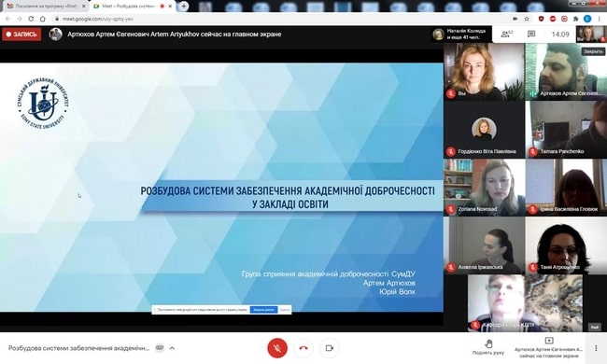Select your own video tile labeled Вы
Viewport: 607px width, 364px height.
[x=485, y=72]
